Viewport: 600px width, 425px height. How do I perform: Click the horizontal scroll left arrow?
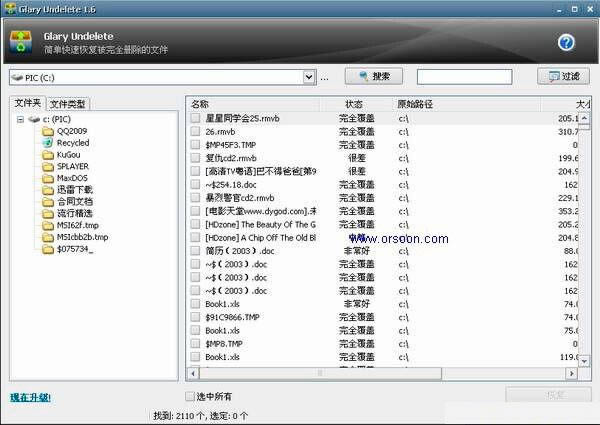point(193,373)
